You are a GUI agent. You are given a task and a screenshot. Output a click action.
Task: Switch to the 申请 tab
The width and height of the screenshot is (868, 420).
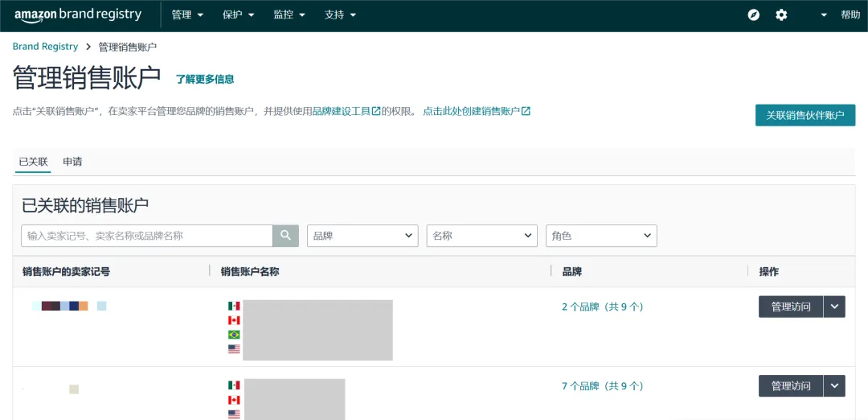72,162
